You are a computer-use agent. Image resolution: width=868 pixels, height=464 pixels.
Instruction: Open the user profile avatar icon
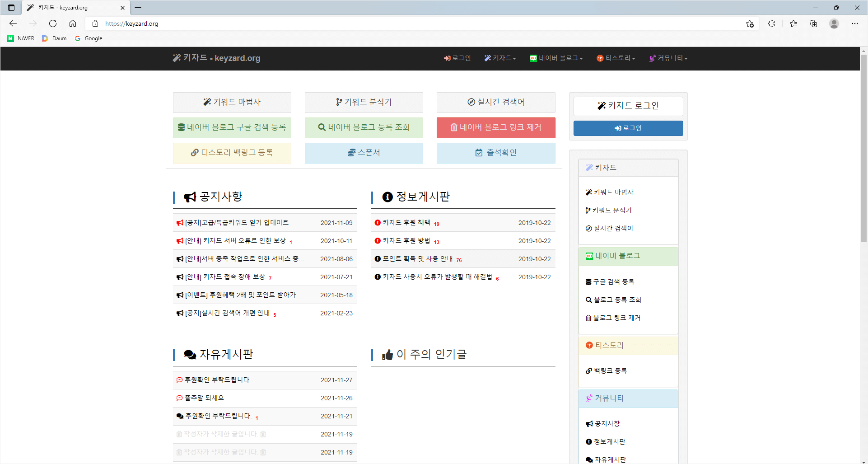pyautogui.click(x=834, y=23)
